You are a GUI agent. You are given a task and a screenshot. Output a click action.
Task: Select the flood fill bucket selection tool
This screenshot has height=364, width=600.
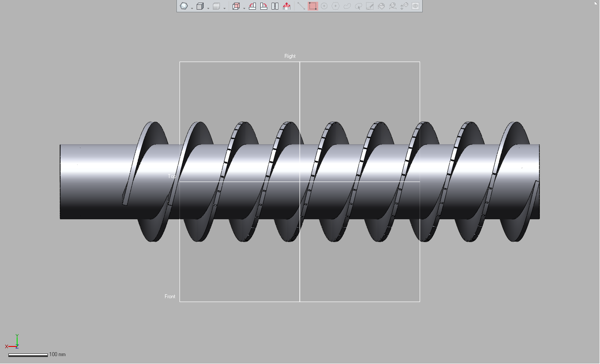click(381, 6)
